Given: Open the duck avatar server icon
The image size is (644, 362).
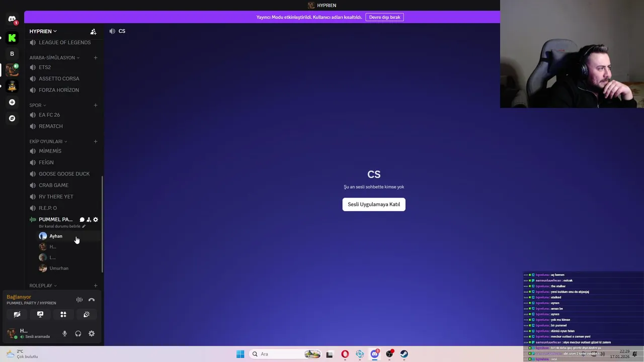Looking at the screenshot, I should (x=12, y=86).
